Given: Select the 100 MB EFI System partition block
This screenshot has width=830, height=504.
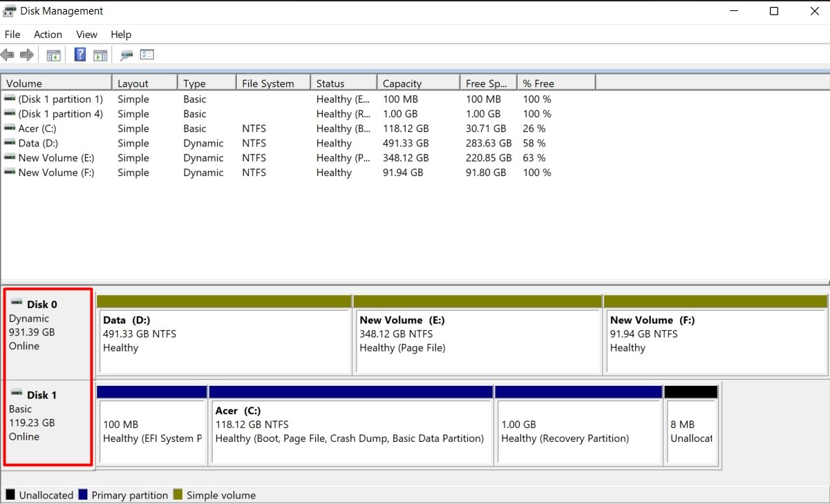Looking at the screenshot, I should [x=152, y=425].
